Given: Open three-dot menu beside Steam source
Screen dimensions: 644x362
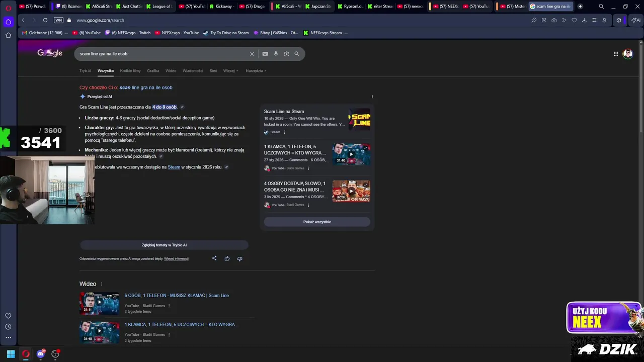Looking at the screenshot, I should pos(284,132).
